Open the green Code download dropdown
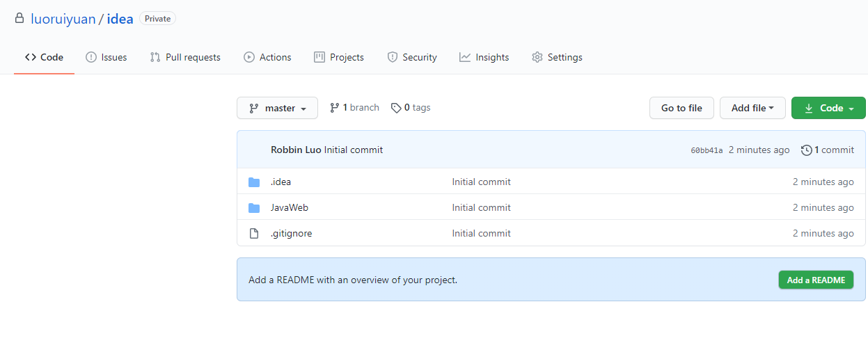Screen dimensions: 868x343 tap(828, 108)
